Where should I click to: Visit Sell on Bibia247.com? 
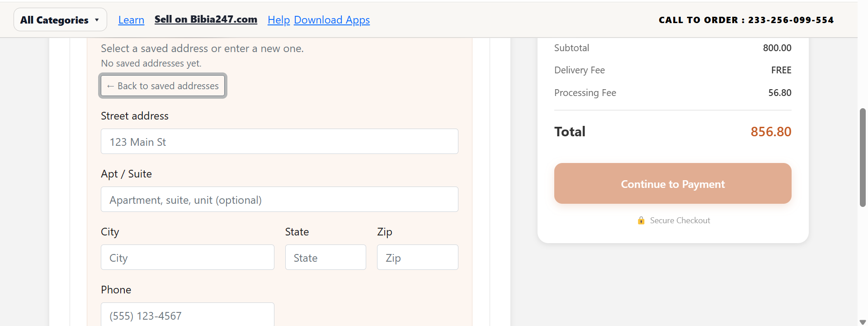(x=206, y=19)
